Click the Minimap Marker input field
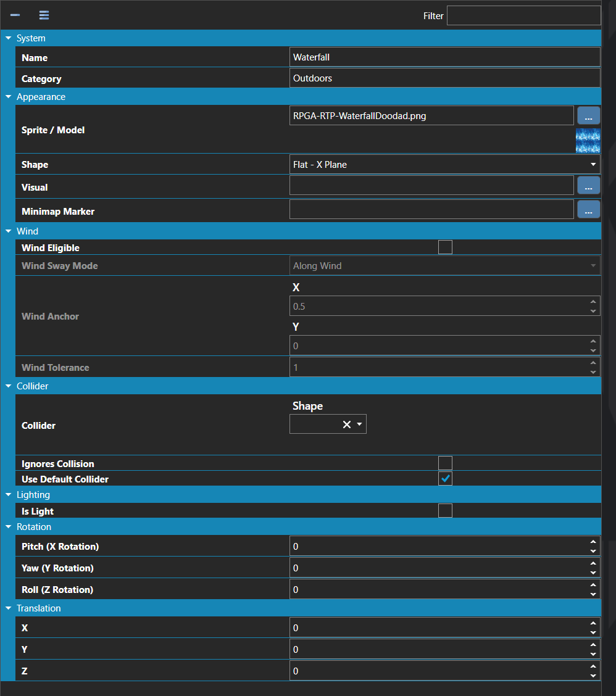 [431, 210]
